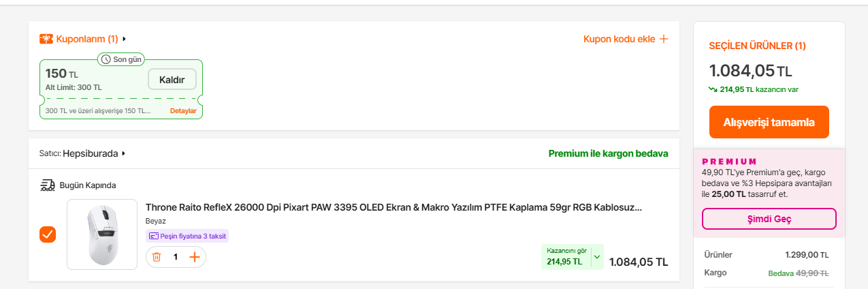The height and width of the screenshot is (289, 868).
Task: Click Alışverişi tamamla to complete purchase
Action: 769,122
